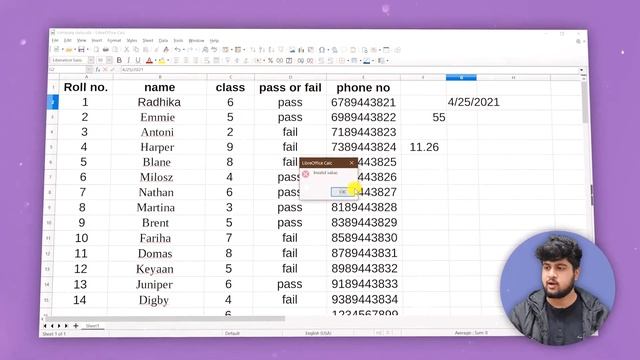Open the Name Box dropdown
The width and height of the screenshot is (640, 360).
[x=89, y=70]
